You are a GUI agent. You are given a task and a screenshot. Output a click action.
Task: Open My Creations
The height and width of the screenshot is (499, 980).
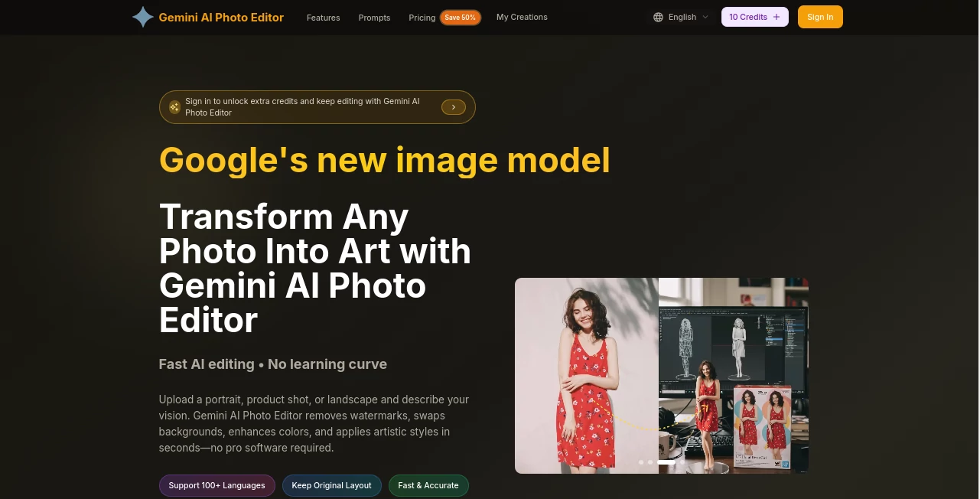(522, 17)
